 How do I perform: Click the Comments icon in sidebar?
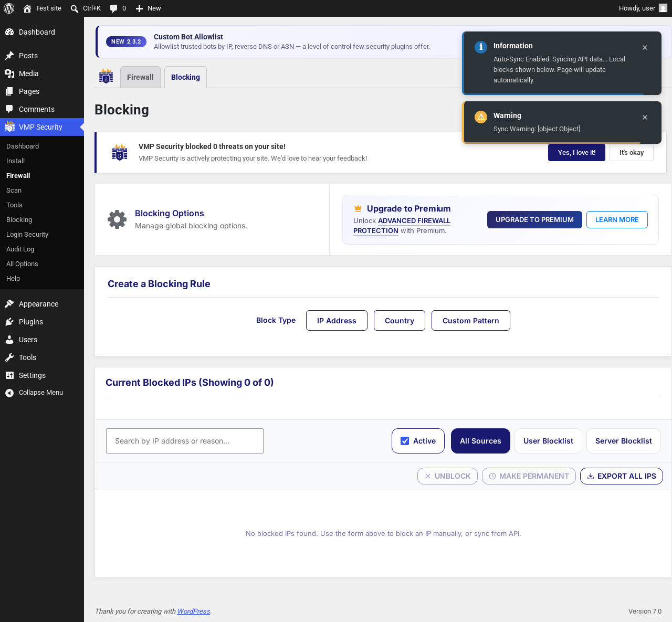pyautogui.click(x=9, y=109)
